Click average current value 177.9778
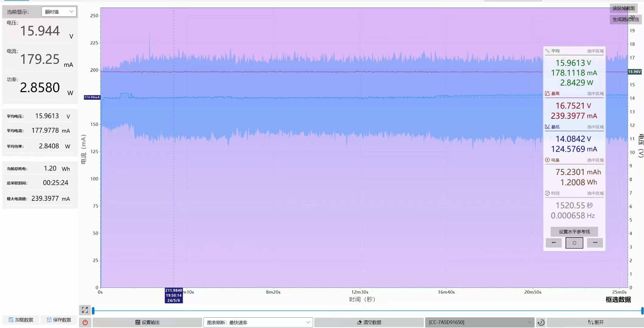 pos(45,130)
